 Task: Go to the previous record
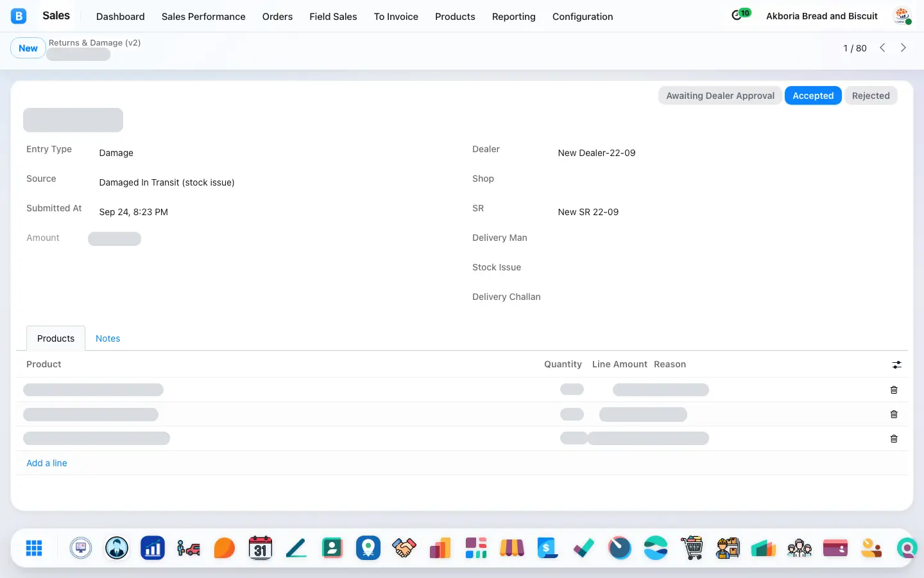pos(883,48)
